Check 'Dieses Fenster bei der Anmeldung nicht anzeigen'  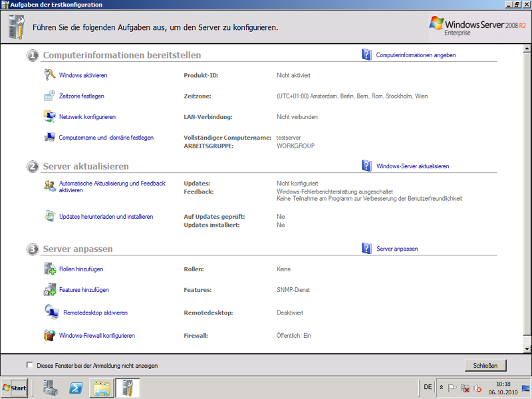pyautogui.click(x=30, y=365)
